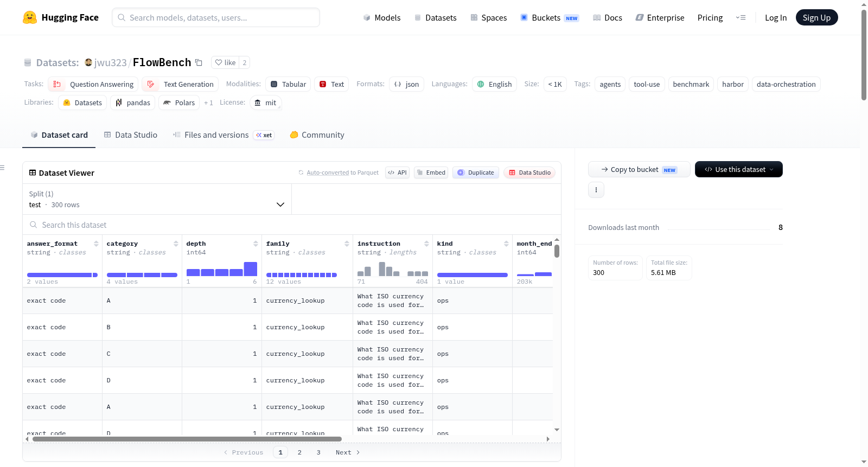The width and height of the screenshot is (868, 467).
Task: Click the harbor tag
Action: click(733, 84)
